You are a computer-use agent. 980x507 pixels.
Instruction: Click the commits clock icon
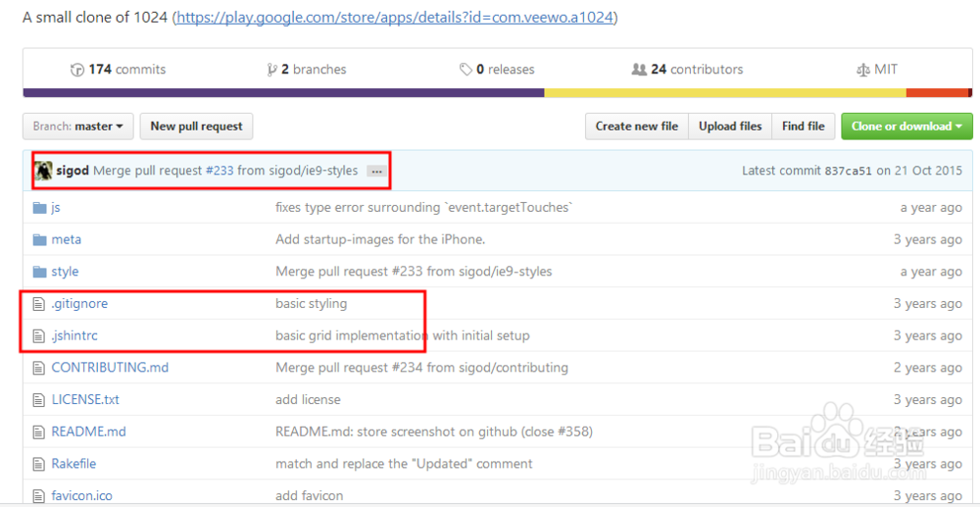[x=77, y=70]
